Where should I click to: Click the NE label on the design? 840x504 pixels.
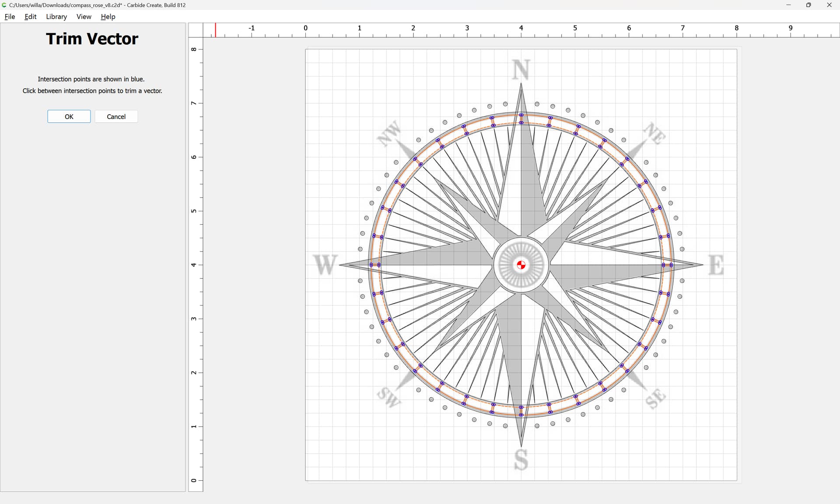tap(654, 133)
